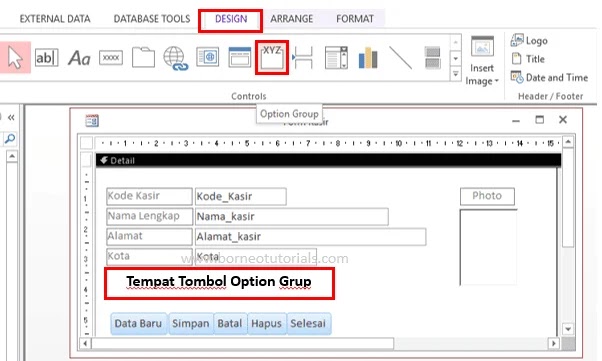Image resolution: width=602 pixels, height=361 pixels.
Task: Click the navigation pane search icon
Action: 10,138
